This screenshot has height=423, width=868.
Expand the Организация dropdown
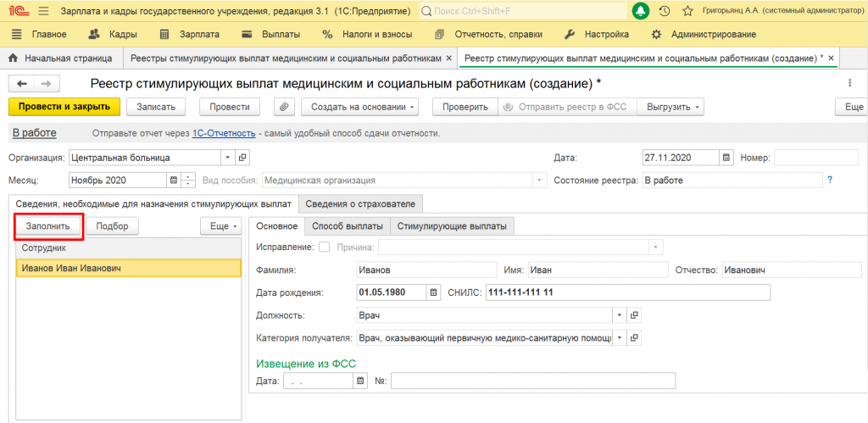click(x=227, y=158)
